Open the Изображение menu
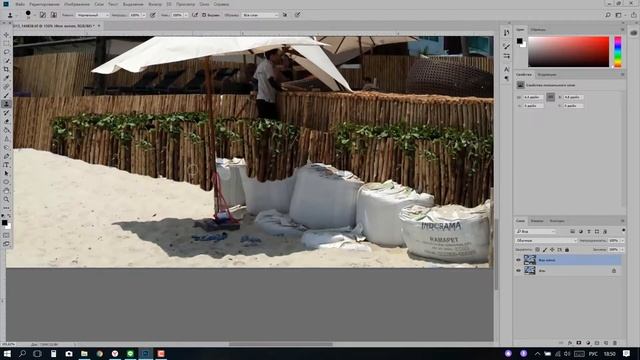640x360 pixels. [77, 4]
